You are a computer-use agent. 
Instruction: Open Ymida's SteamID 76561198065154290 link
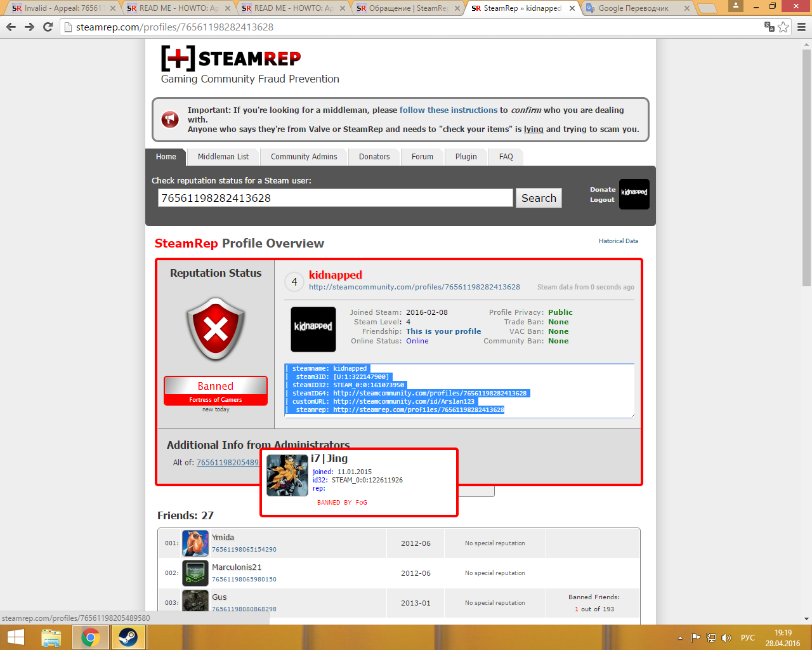[244, 550]
